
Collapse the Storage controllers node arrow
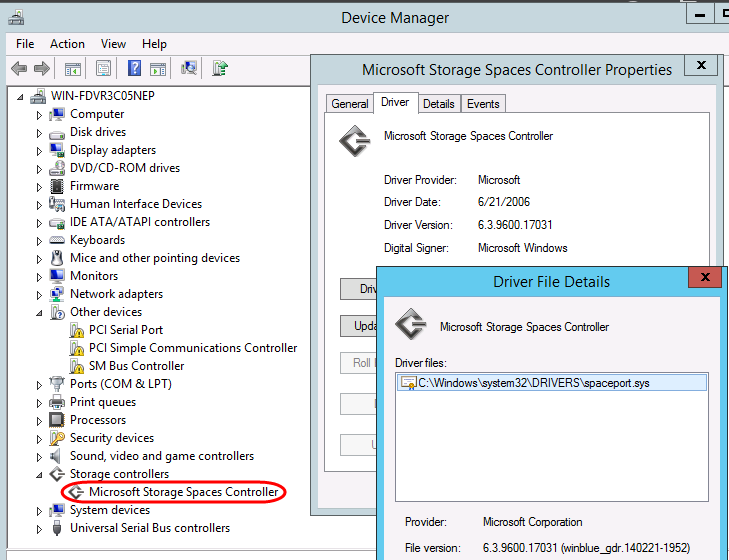click(39, 474)
